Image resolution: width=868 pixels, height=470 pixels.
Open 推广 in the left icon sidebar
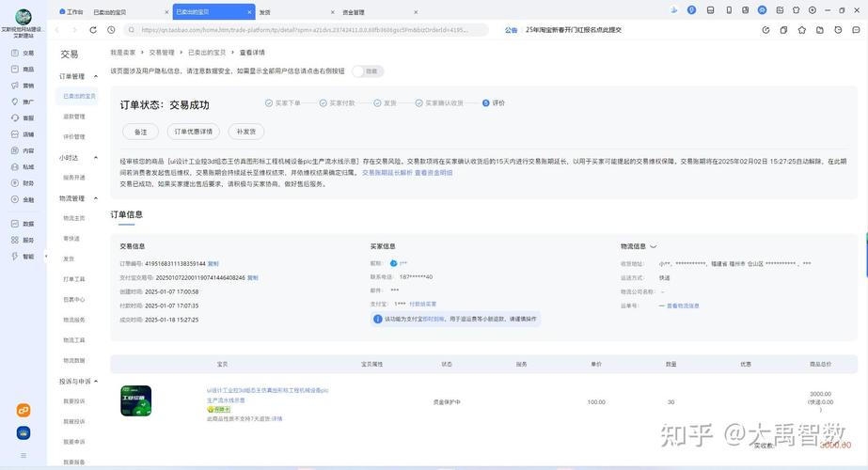click(23, 102)
